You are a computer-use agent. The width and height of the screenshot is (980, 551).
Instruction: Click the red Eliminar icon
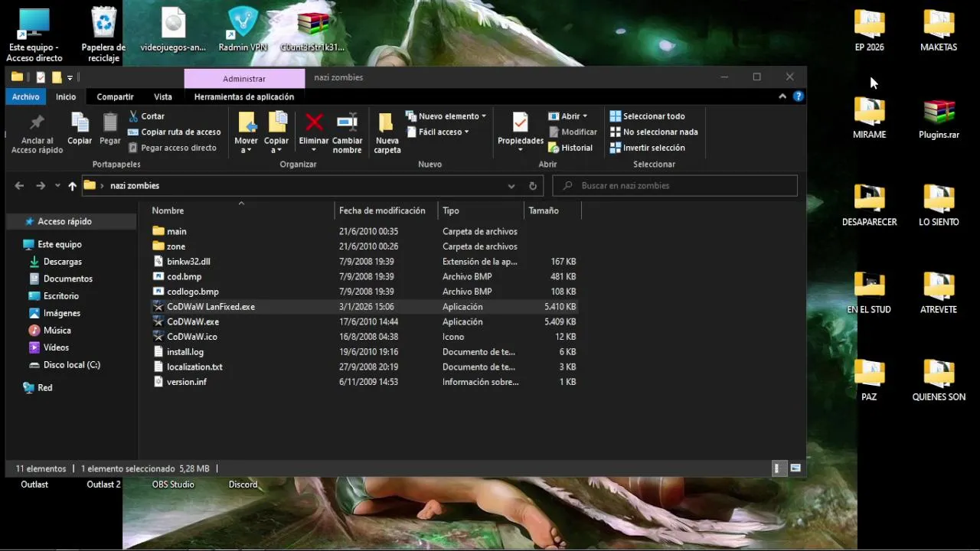pyautogui.click(x=314, y=122)
